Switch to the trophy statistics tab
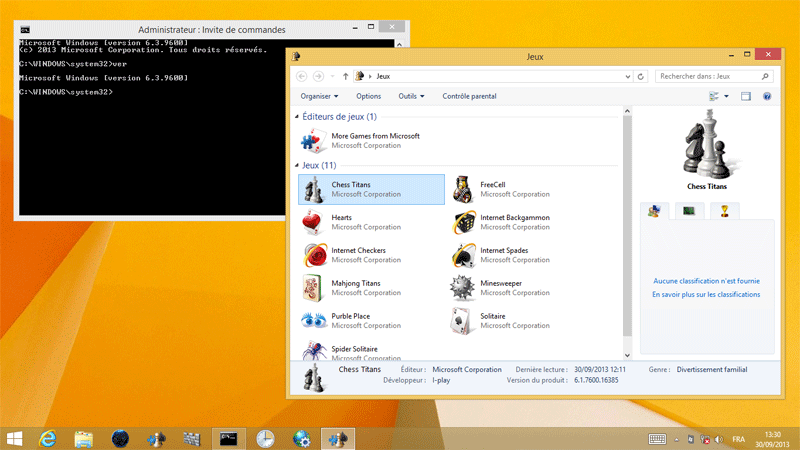The image size is (800, 450). click(723, 210)
